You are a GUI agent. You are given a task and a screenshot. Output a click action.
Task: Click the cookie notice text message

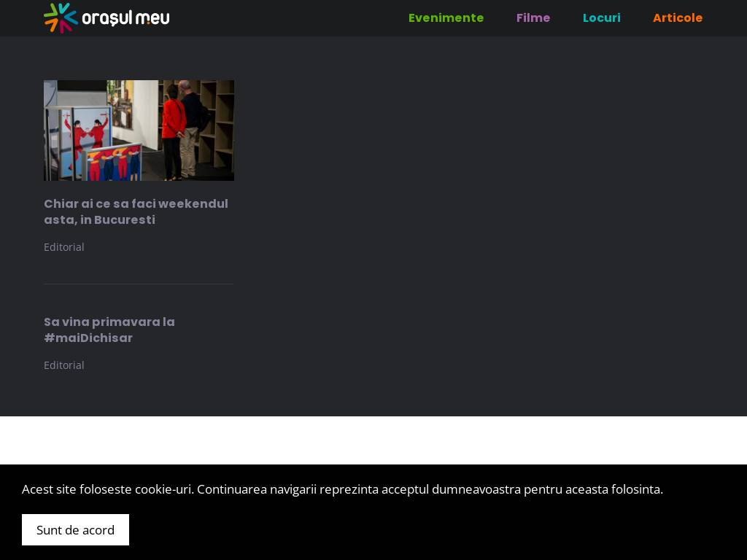pos(342,489)
